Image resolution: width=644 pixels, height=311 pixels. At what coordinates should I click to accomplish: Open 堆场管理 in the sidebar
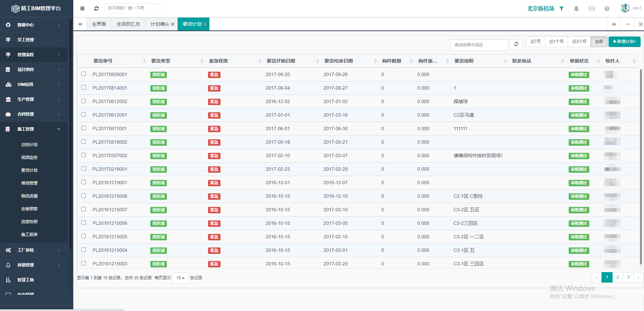click(x=29, y=183)
